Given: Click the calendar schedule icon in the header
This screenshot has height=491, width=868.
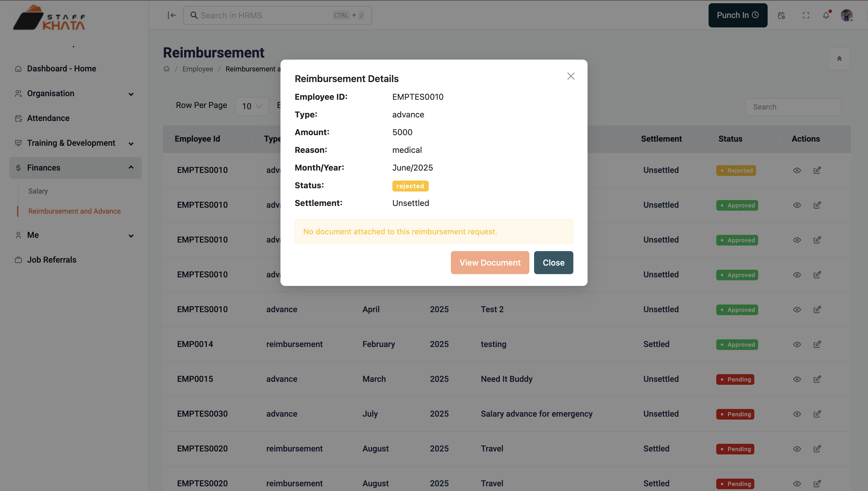Looking at the screenshot, I should click(781, 15).
